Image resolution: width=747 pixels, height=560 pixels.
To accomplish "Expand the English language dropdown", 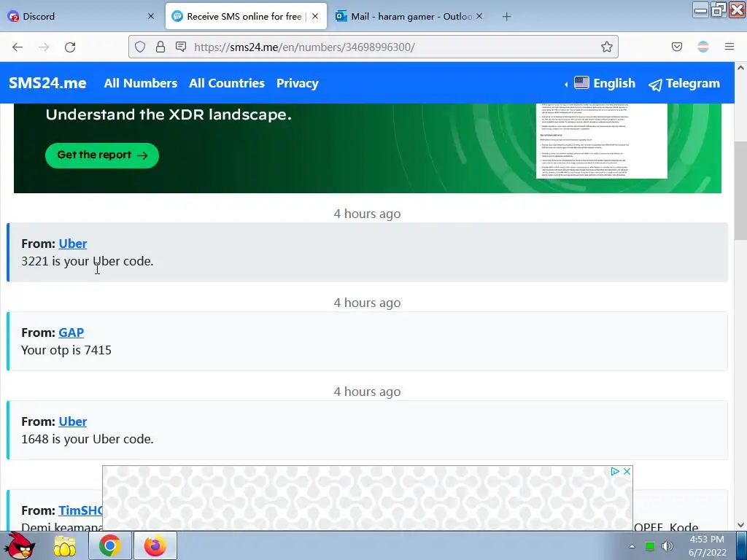I will click(600, 83).
